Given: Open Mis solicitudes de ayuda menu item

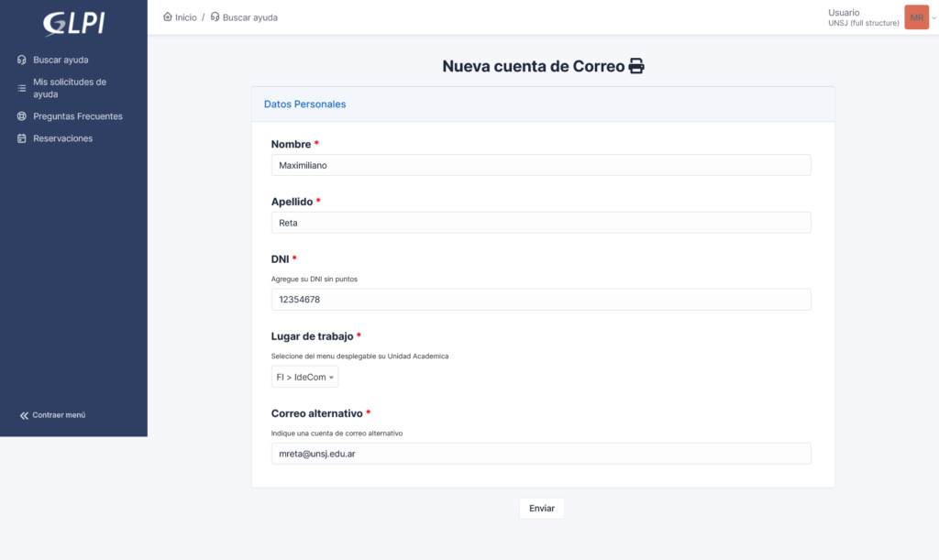Looking at the screenshot, I should click(x=70, y=88).
